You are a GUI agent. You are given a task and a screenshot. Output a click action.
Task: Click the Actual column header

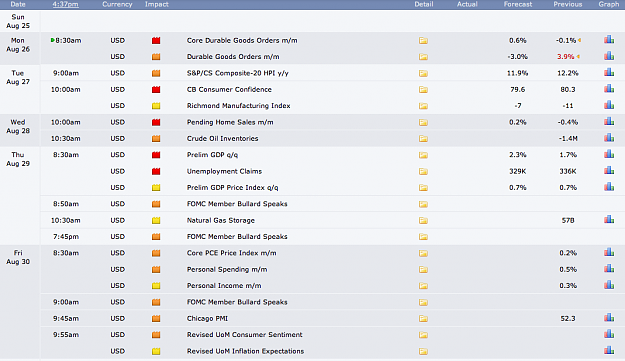[467, 4]
